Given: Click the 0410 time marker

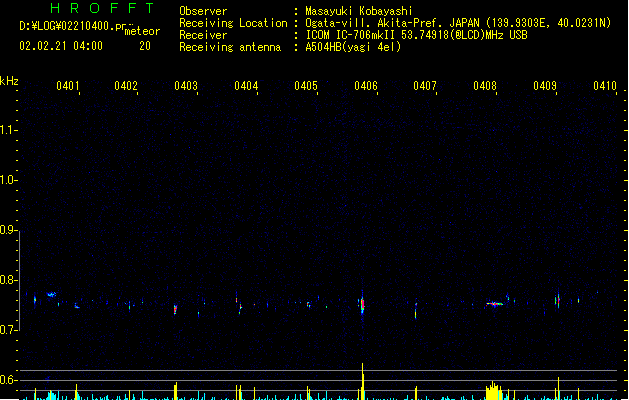Looking at the screenshot, I should [605, 86].
